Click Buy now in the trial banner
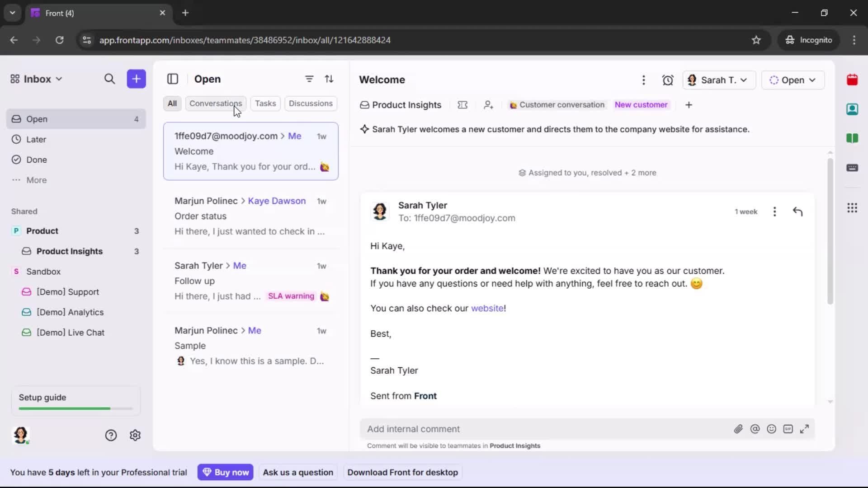 (x=226, y=472)
